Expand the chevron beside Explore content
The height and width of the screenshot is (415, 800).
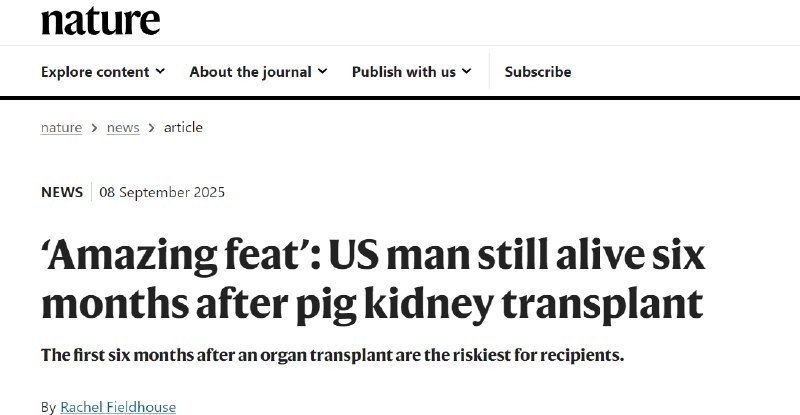coord(160,72)
